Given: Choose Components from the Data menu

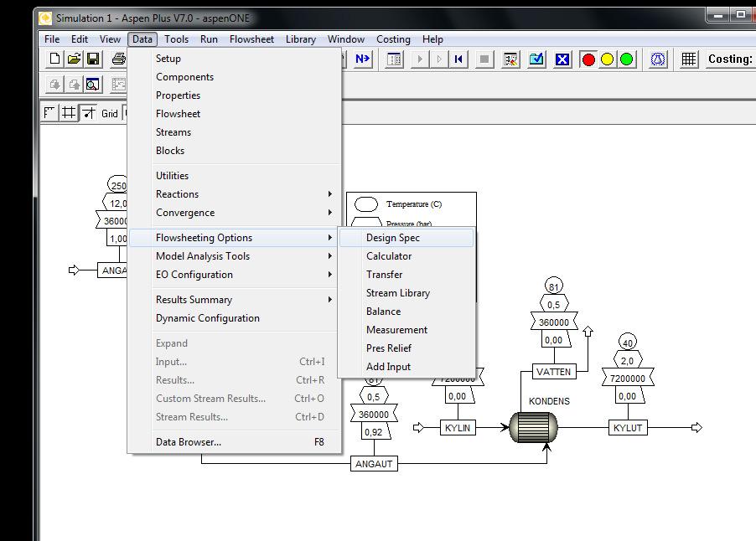Looking at the screenshot, I should 235,76.
